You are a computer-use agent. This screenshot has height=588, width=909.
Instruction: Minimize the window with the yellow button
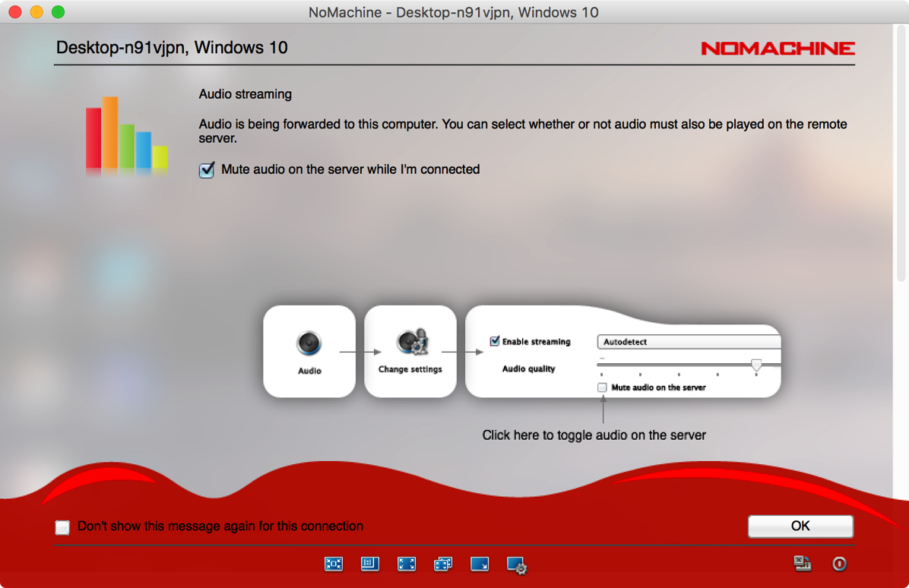pos(36,11)
